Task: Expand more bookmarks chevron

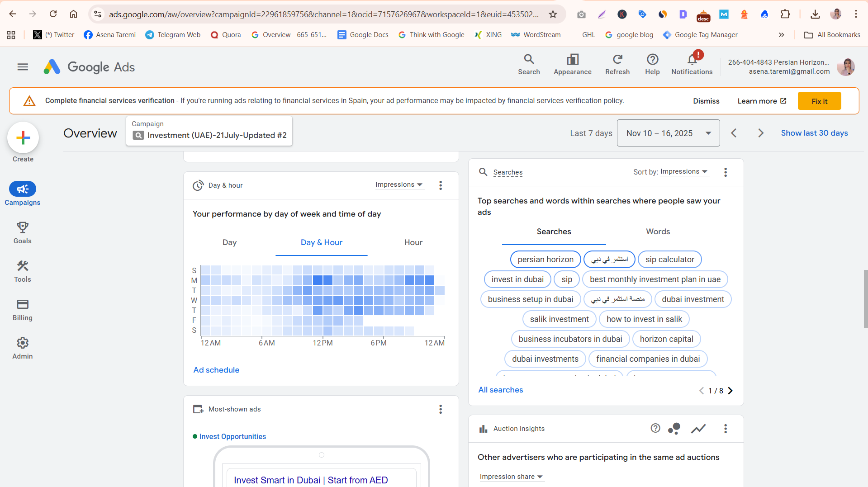Action: coord(781,35)
